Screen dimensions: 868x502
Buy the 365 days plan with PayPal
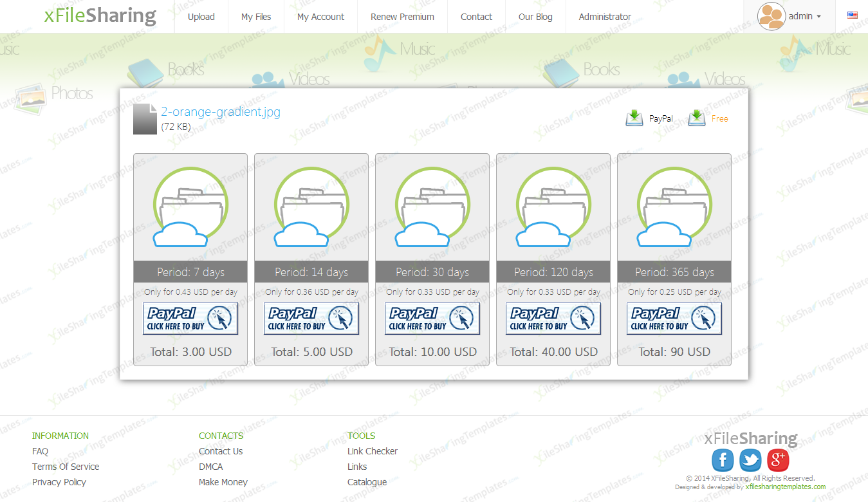tap(674, 319)
